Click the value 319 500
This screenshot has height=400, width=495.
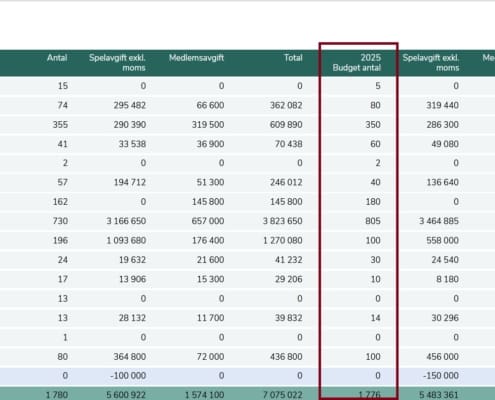[208, 125]
